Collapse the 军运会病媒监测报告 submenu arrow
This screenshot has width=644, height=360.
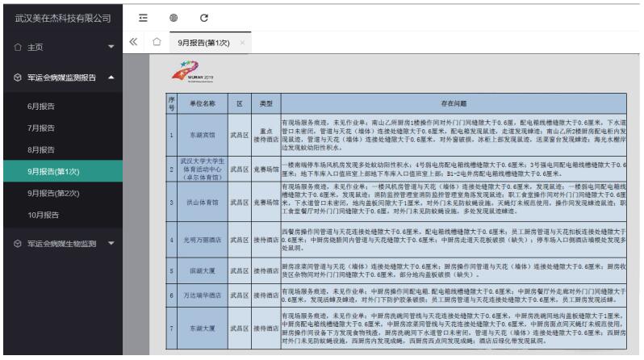111,77
